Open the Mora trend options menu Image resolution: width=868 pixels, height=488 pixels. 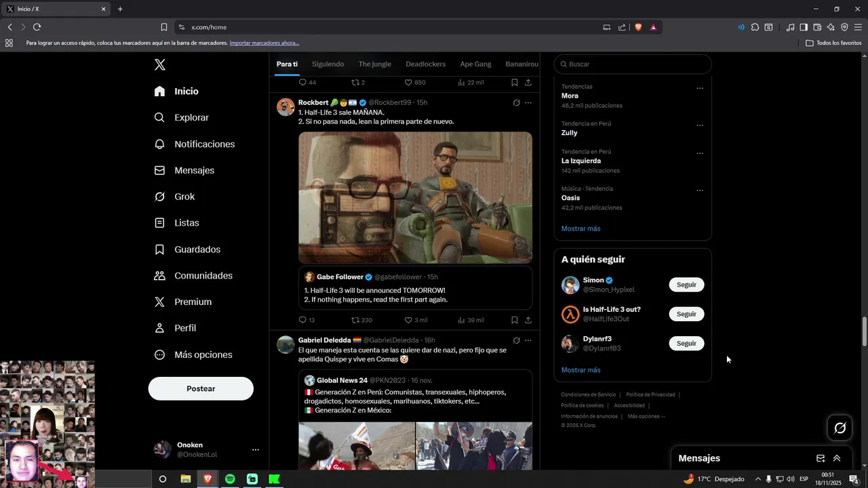700,88
